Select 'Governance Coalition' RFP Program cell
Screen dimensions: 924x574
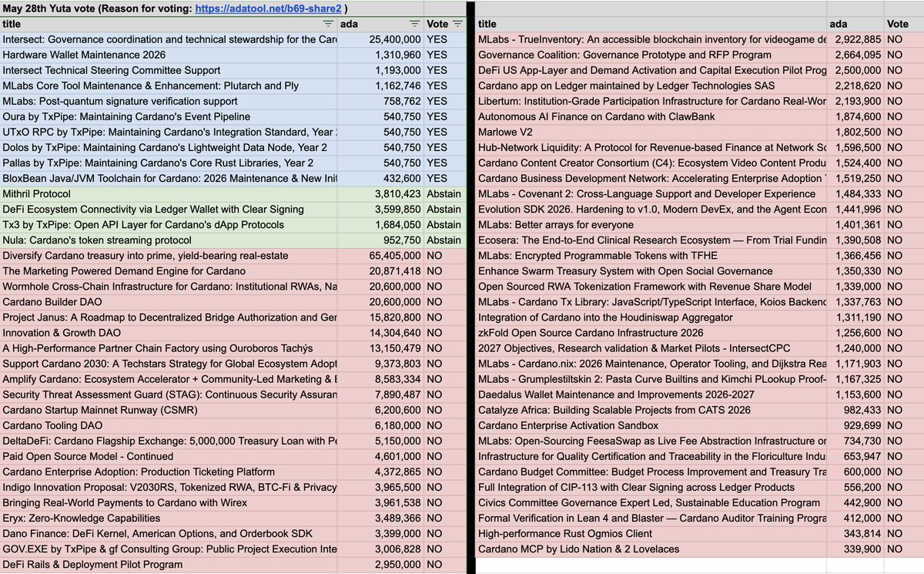(653, 55)
